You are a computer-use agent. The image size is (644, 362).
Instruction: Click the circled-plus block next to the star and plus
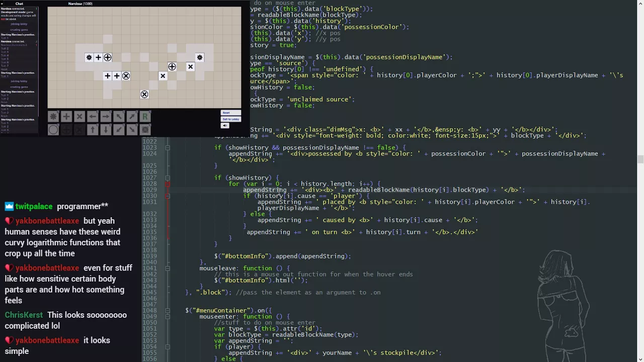(x=107, y=57)
